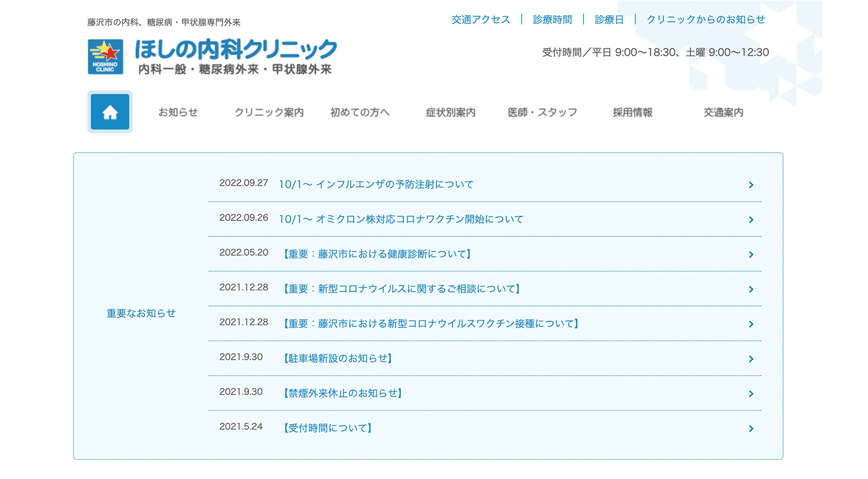This screenshot has width=868, height=479.
Task: Open 医師・スタッフ navigation item
Action: click(542, 113)
